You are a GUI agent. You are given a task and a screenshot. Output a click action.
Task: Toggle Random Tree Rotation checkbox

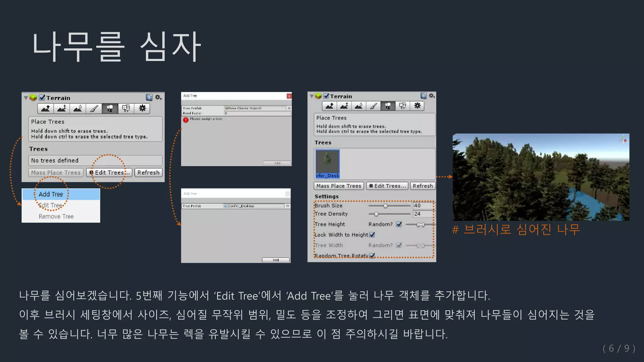372,255
